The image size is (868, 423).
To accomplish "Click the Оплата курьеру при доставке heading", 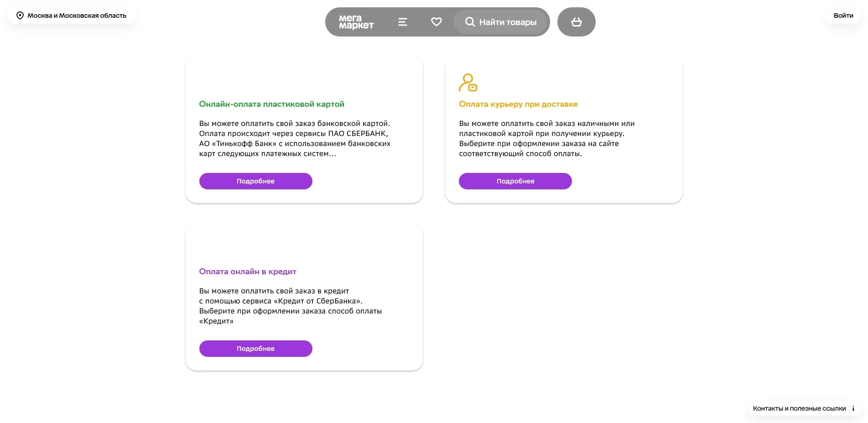I will coord(518,104).
